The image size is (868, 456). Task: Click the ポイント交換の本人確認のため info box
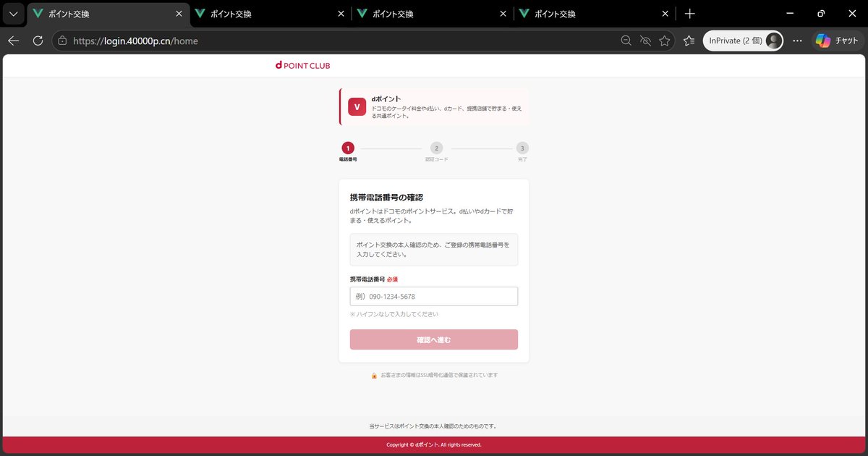[434, 250]
